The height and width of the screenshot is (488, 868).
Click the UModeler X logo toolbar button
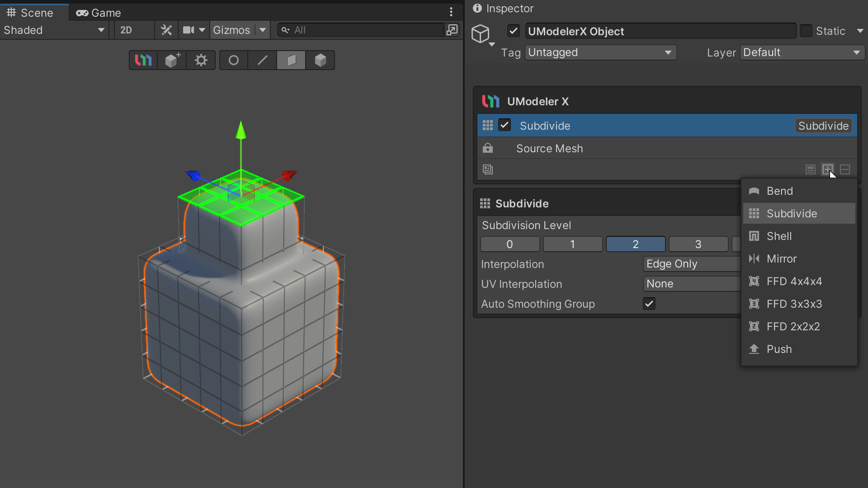[143, 60]
